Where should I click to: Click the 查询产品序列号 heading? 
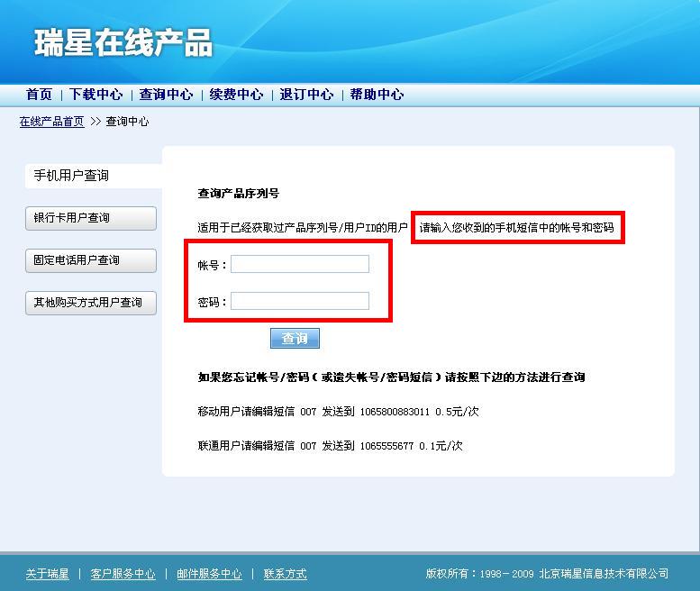239,194
